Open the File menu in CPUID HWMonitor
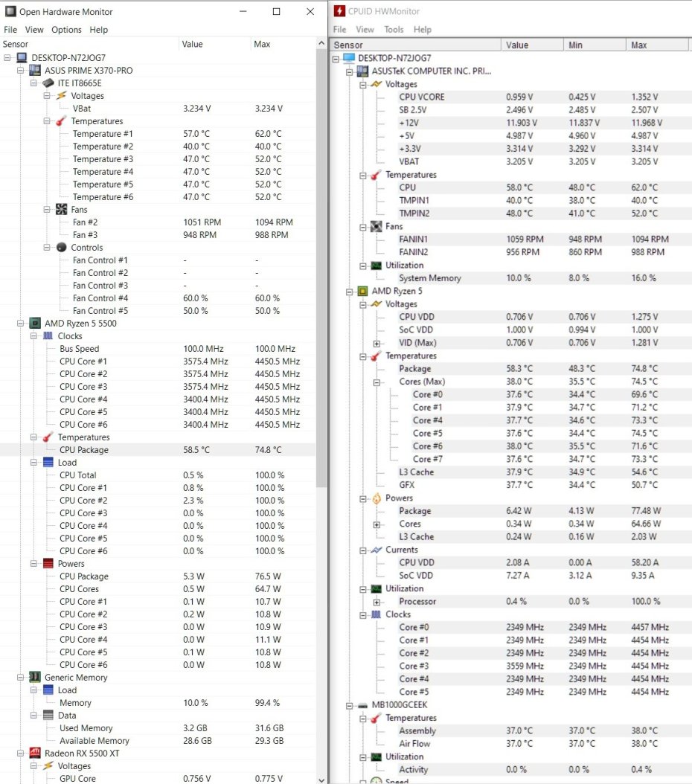This screenshot has width=692, height=784. (x=339, y=30)
